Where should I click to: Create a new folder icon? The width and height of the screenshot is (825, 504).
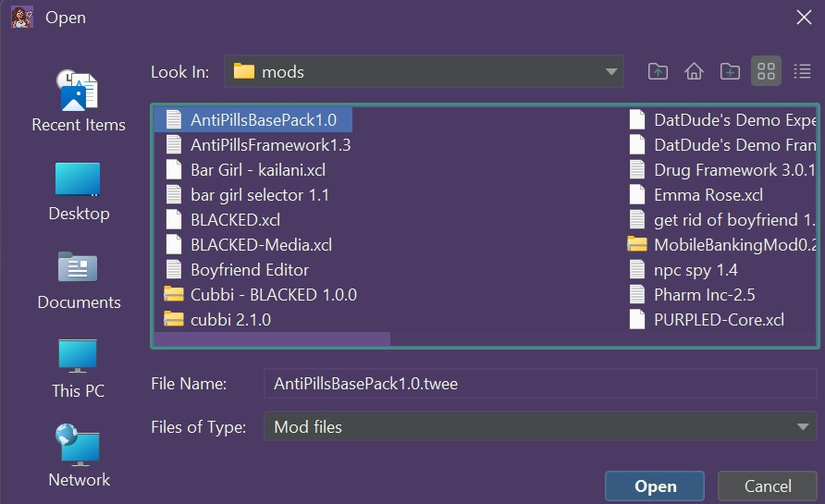[730, 71]
